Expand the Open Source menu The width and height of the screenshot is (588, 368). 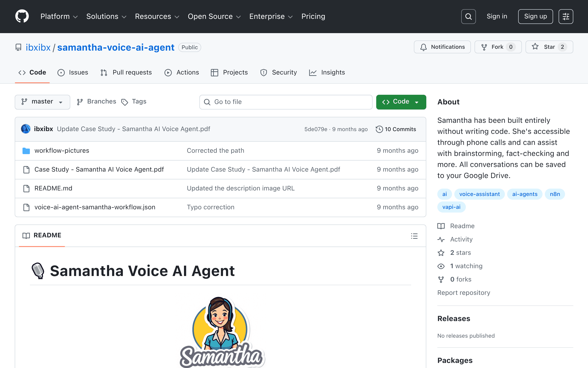click(x=214, y=17)
